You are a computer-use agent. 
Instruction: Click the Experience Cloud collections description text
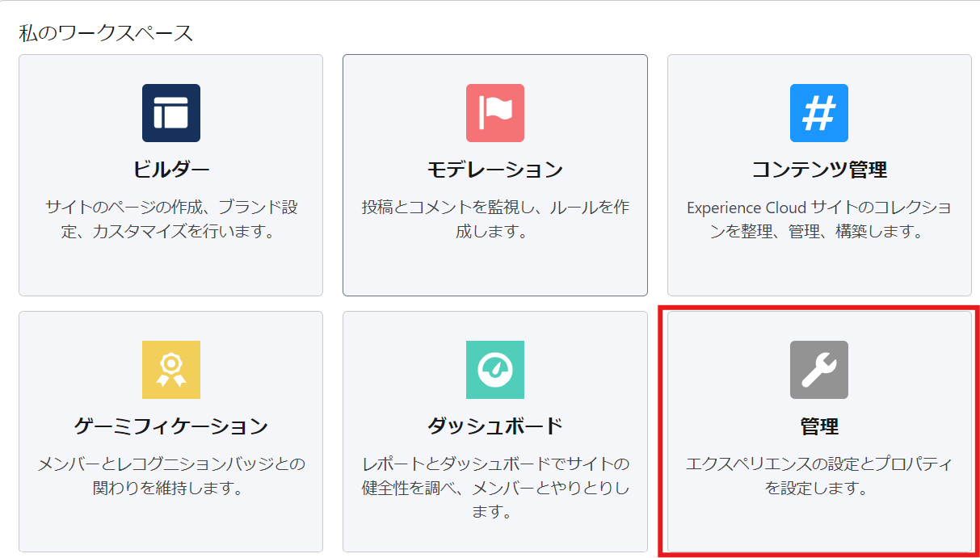pyautogui.click(x=818, y=220)
